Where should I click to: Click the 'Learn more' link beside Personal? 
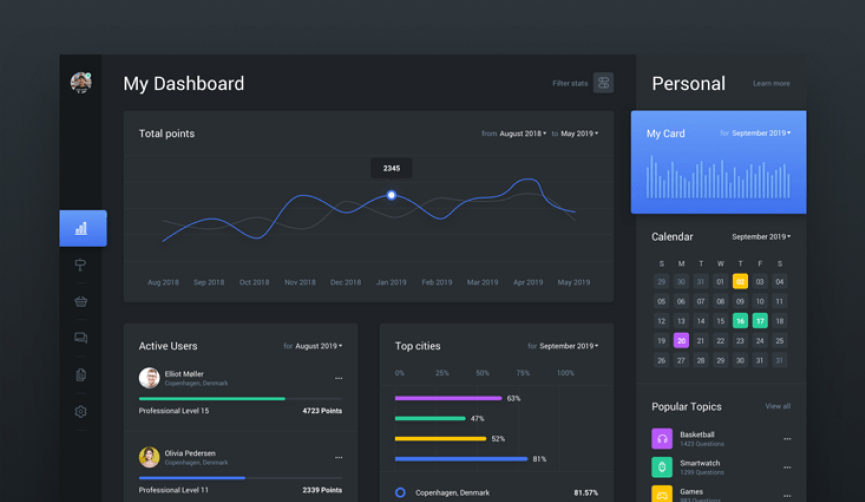point(771,84)
